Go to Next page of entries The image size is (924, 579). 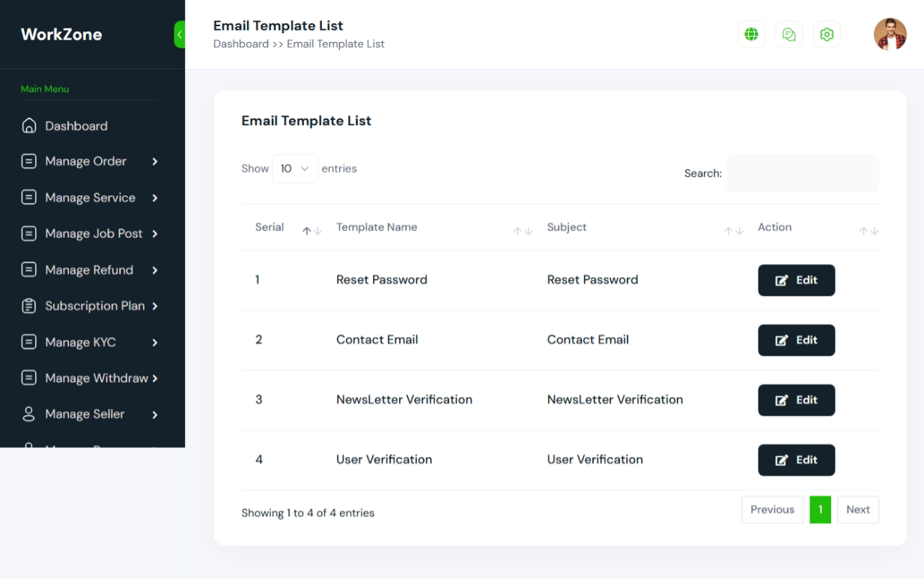(858, 509)
